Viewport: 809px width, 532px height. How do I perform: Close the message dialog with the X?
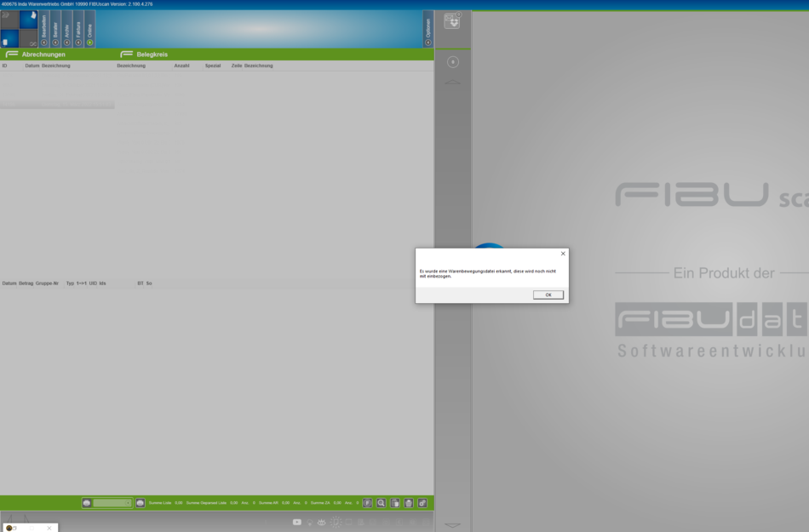[563, 254]
